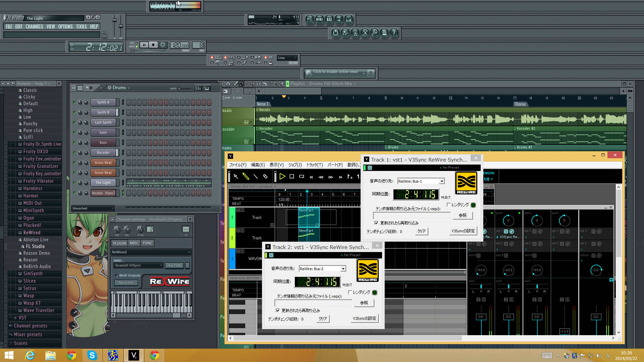Image resolution: width=644 pixels, height=362 pixels.
Task: Select the playlist paint brush tool
Action: tap(241, 84)
